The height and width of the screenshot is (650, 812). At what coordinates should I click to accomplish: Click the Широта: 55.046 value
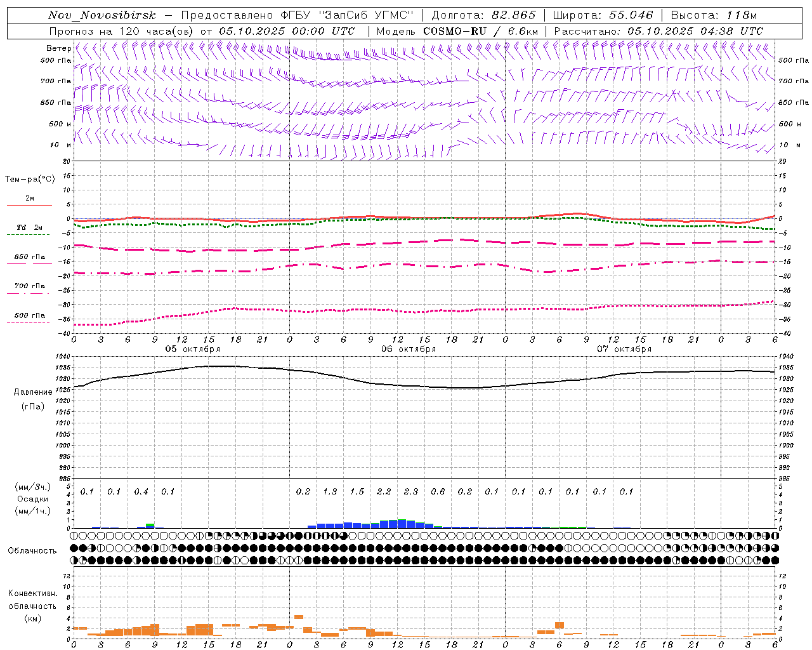click(603, 15)
